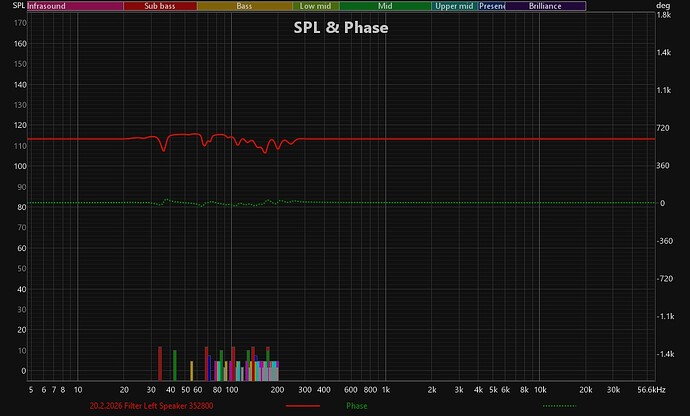Image resolution: width=690 pixels, height=416 pixels.
Task: Select the Upper mid band
Action: coord(455,6)
